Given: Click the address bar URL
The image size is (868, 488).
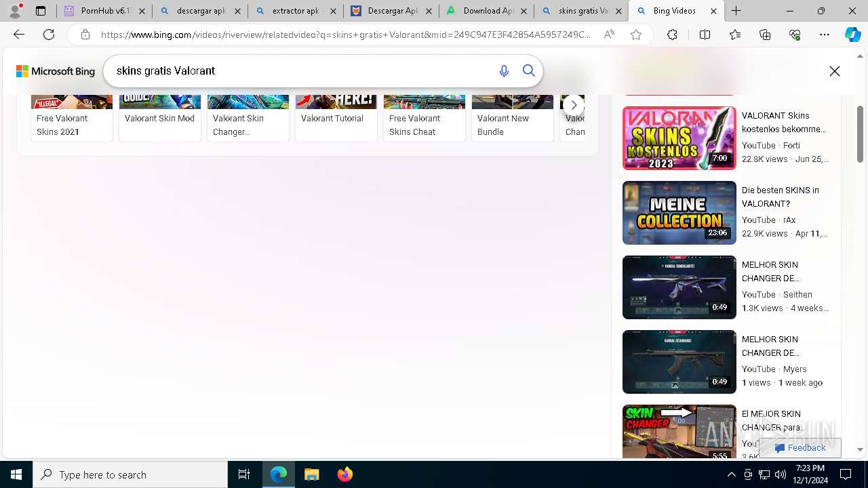Looking at the screenshot, I should tap(346, 35).
